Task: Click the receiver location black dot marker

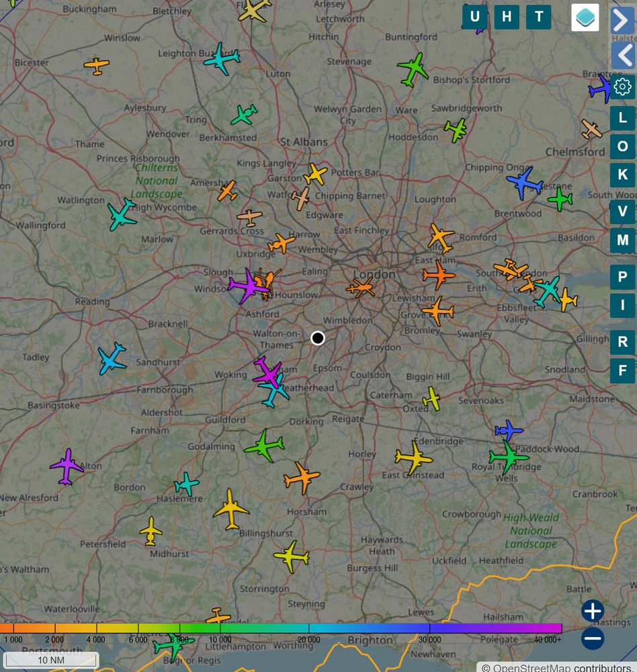Action: 318,338
